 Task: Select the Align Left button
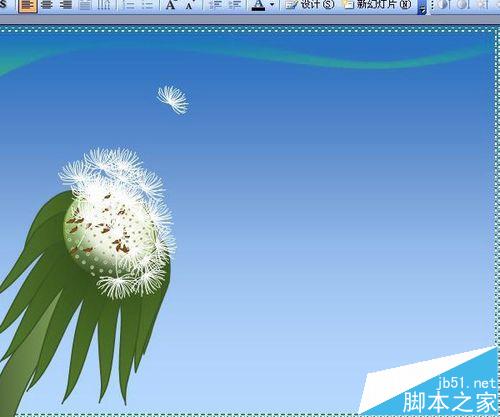point(28,5)
